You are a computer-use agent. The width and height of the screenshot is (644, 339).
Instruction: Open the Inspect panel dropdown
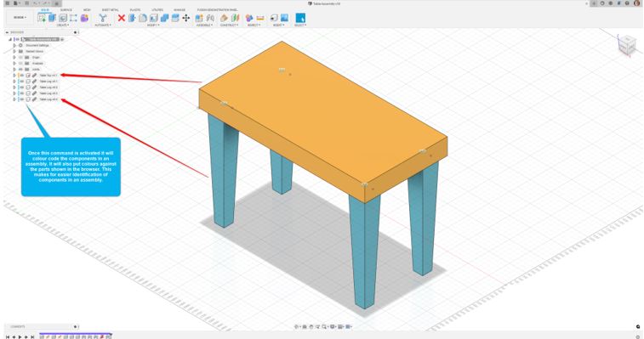[x=254, y=25]
